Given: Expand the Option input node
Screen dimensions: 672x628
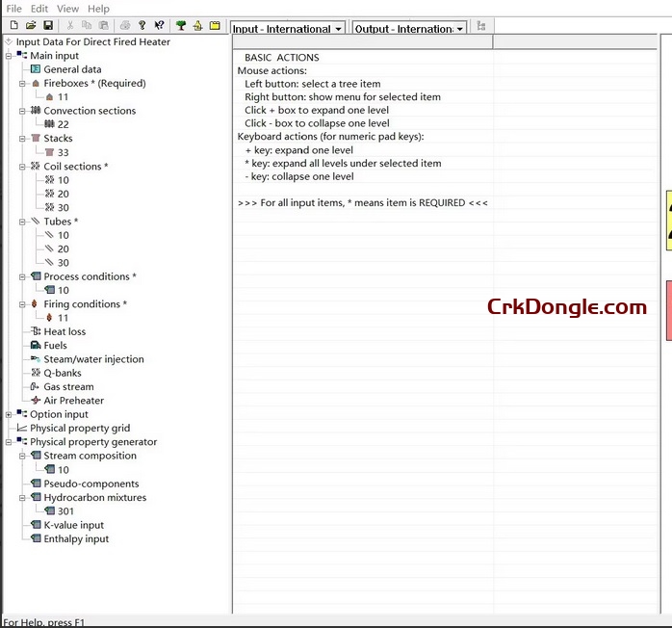Looking at the screenshot, I should coord(9,414).
